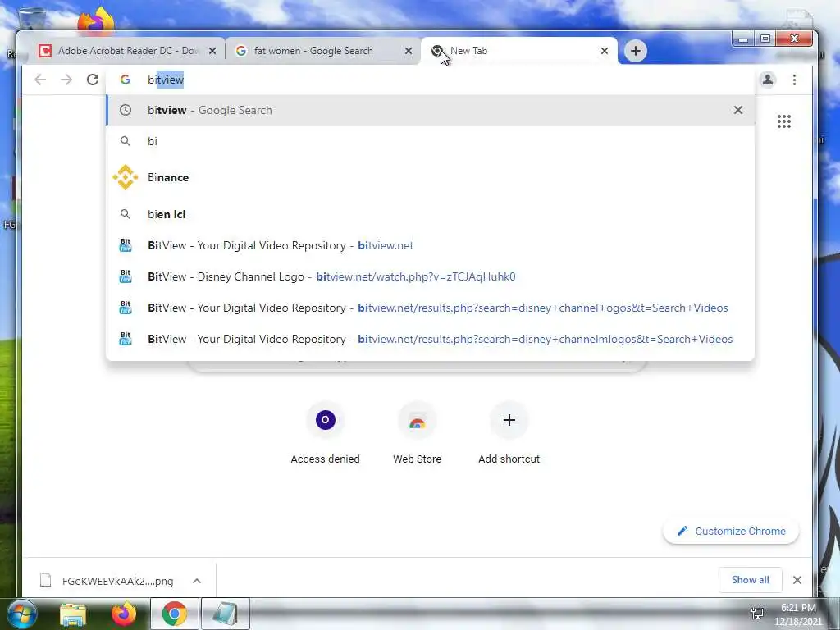Choose the 'bien ici' suggestion
Image resolution: width=840 pixels, height=630 pixels.
(430, 214)
